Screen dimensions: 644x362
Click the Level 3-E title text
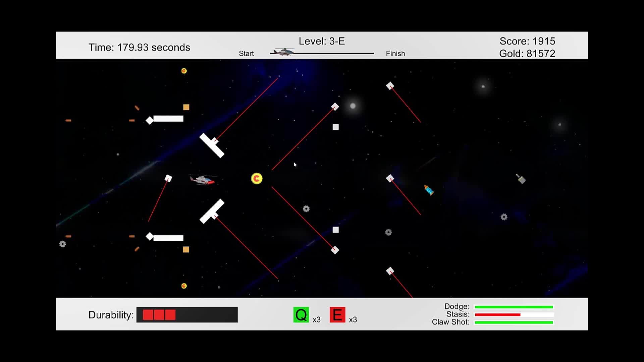322,41
